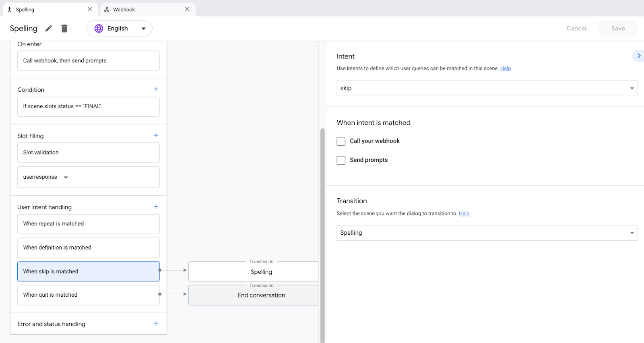Open the English language dropdown
This screenshot has height=343, width=644.
click(x=120, y=29)
